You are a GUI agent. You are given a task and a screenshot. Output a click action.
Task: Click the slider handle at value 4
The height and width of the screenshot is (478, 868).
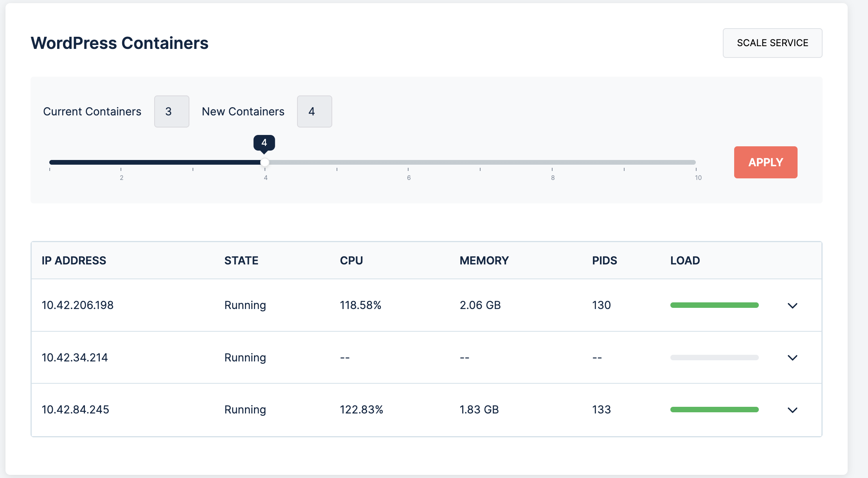click(x=265, y=162)
